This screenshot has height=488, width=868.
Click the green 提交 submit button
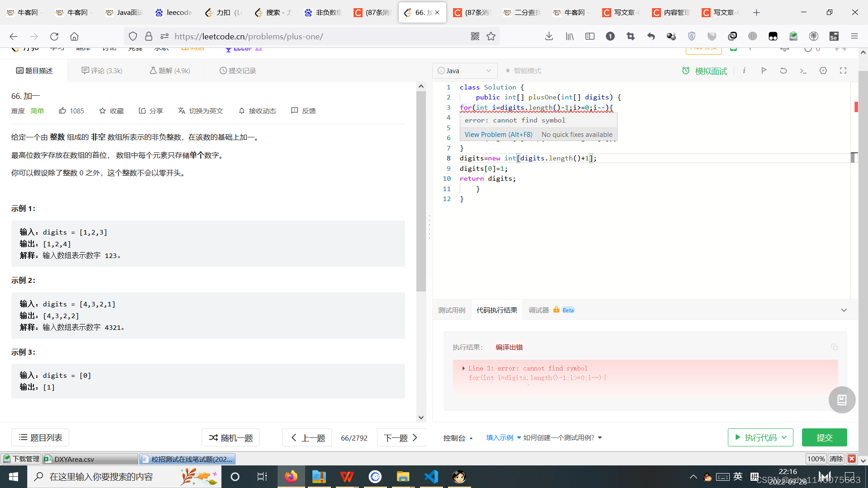(x=824, y=437)
